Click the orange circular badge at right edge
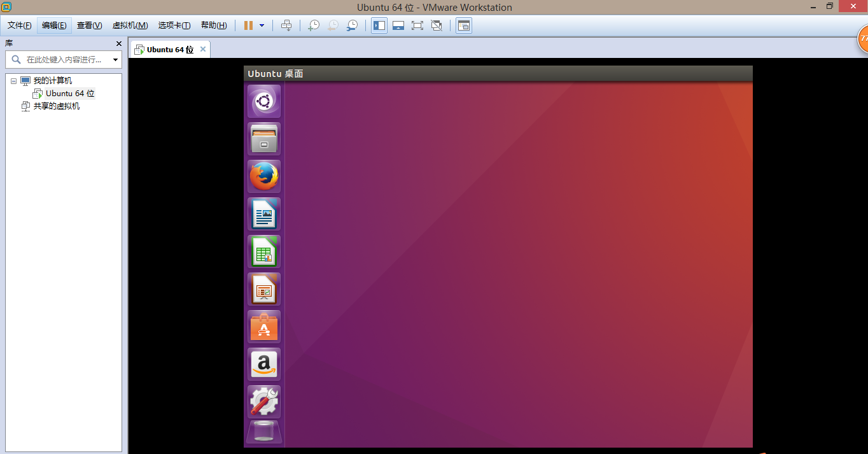The height and width of the screenshot is (454, 868). pos(863,39)
